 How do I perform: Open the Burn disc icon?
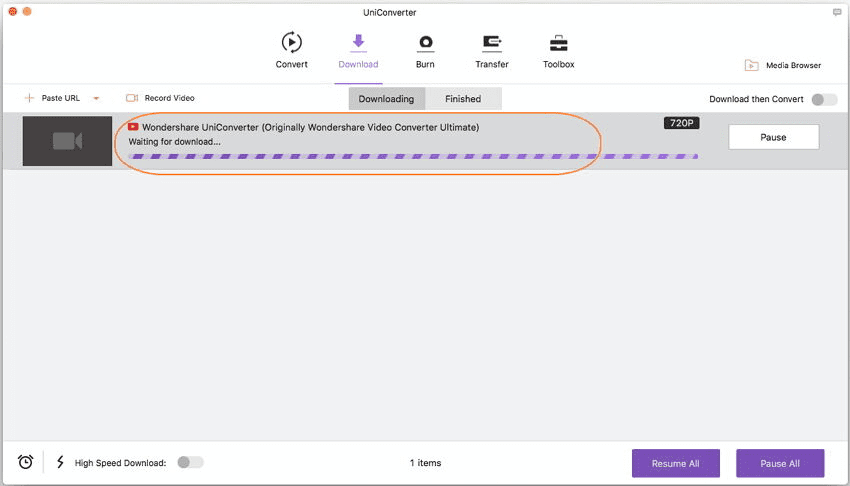(x=425, y=43)
